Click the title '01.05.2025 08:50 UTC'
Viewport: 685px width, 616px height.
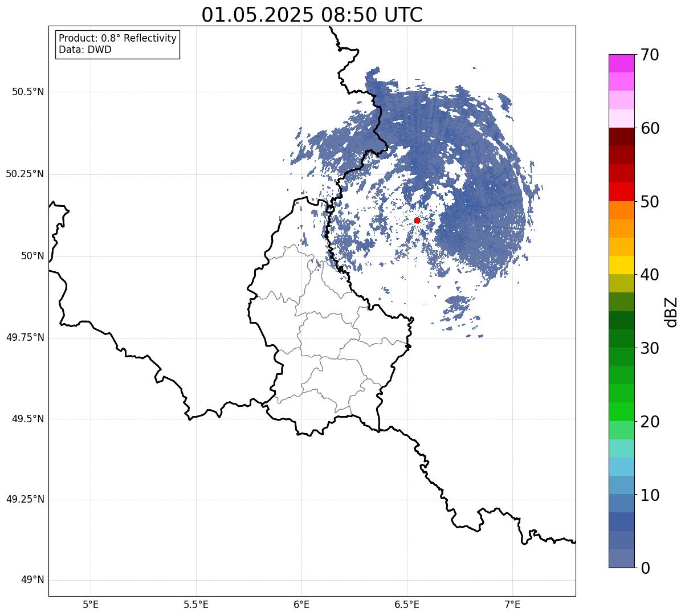point(312,15)
